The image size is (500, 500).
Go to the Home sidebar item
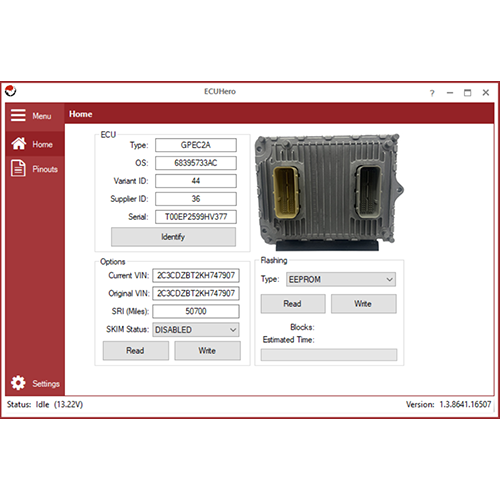tap(35, 144)
